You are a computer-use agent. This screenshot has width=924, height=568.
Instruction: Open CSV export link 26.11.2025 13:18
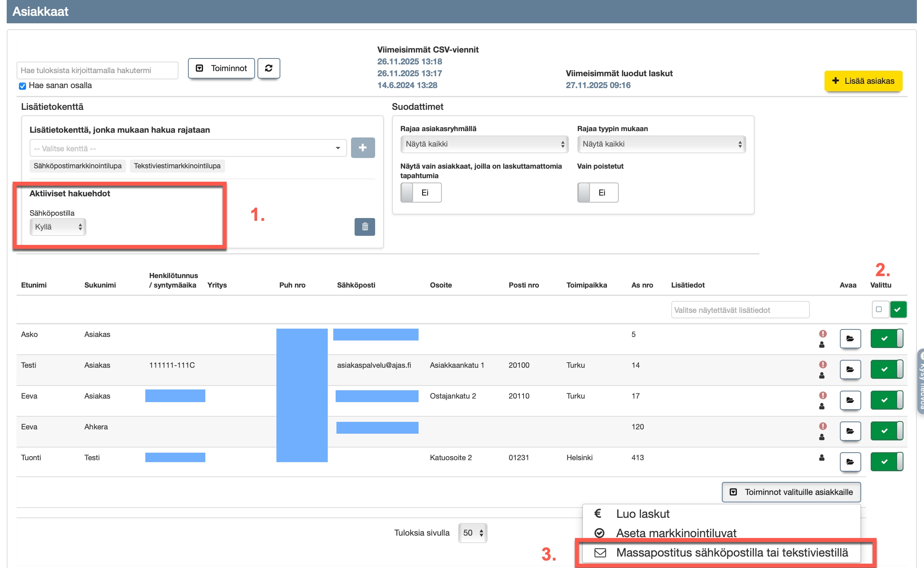[409, 62]
